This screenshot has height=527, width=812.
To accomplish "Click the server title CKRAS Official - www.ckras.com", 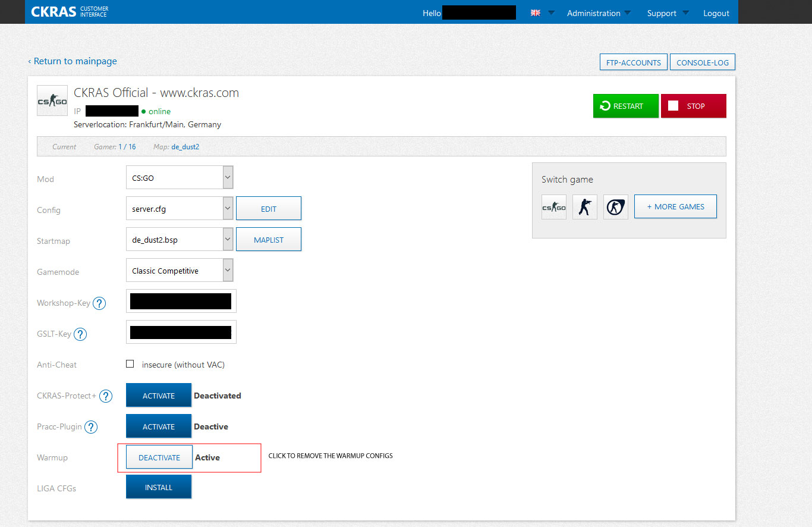I will click(156, 93).
